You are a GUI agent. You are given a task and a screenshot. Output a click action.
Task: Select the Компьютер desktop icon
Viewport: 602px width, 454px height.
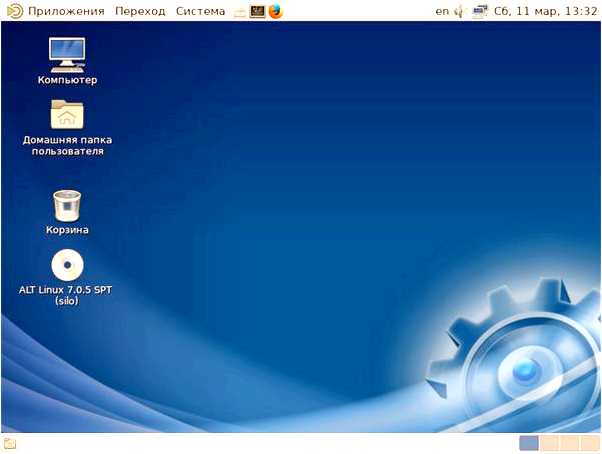point(67,54)
